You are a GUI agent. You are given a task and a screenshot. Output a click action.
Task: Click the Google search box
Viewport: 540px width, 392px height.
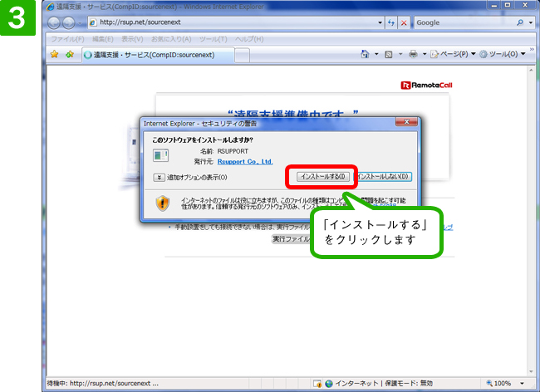point(465,22)
